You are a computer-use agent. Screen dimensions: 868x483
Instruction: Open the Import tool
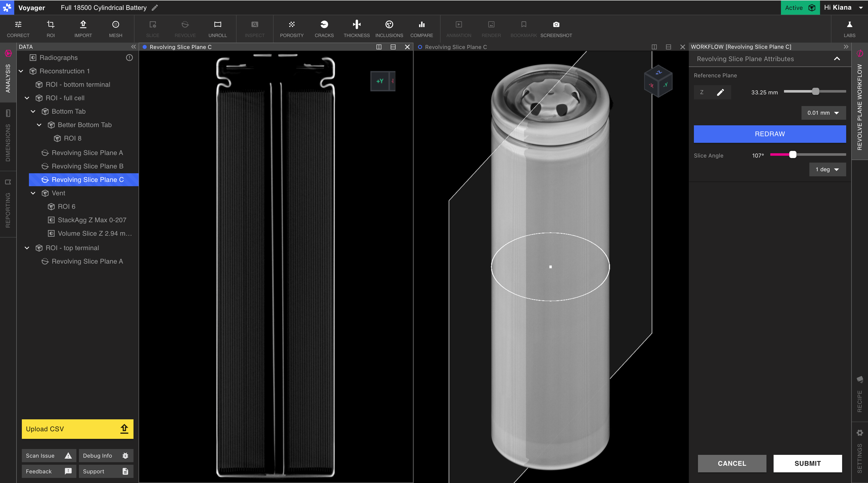[x=83, y=29]
